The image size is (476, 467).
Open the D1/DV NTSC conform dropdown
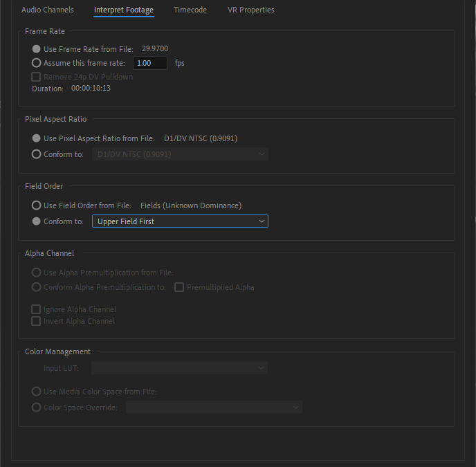(x=180, y=154)
